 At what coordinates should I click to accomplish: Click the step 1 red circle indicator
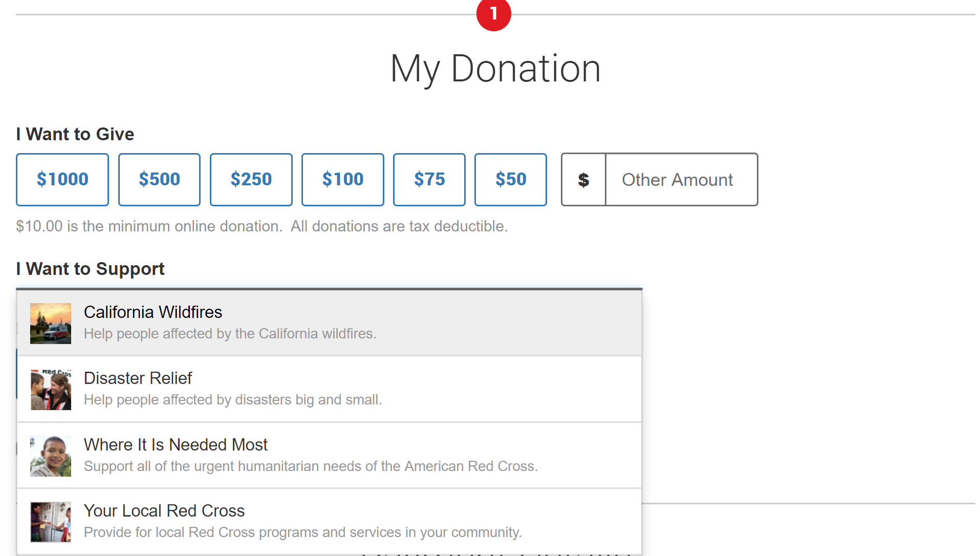(493, 14)
